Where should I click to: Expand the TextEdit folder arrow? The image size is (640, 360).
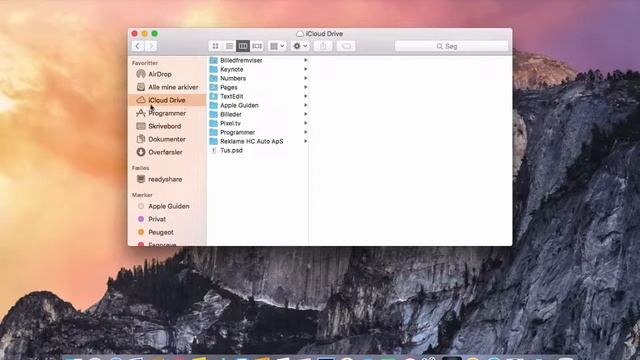pyautogui.click(x=305, y=96)
